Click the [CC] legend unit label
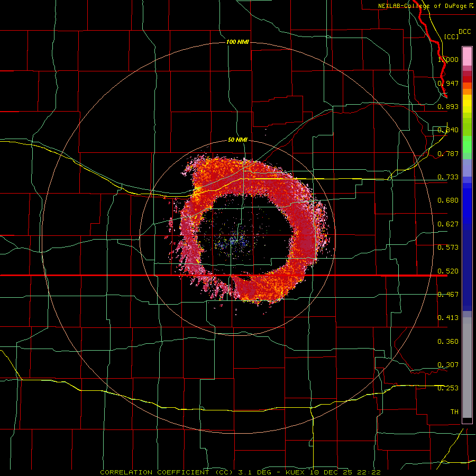This screenshot has height=476, width=476. point(451,36)
